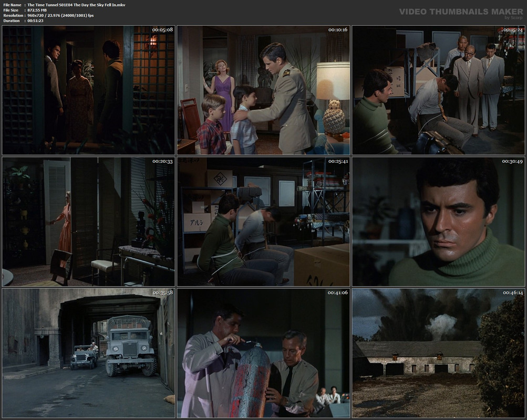This screenshot has height=420, width=527.
Task: Select the file size value 872.55 MB
Action: pos(37,10)
